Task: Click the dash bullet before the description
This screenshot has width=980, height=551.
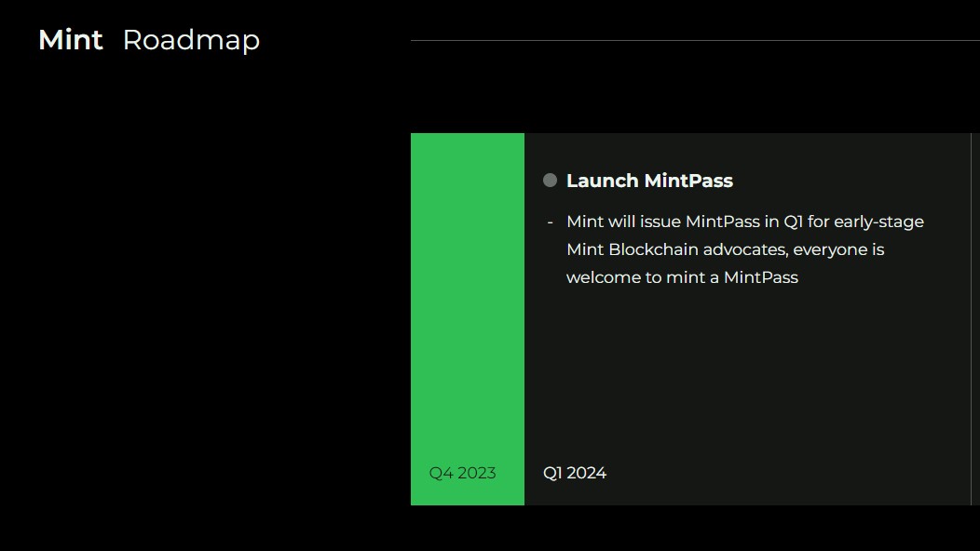Action: (551, 222)
